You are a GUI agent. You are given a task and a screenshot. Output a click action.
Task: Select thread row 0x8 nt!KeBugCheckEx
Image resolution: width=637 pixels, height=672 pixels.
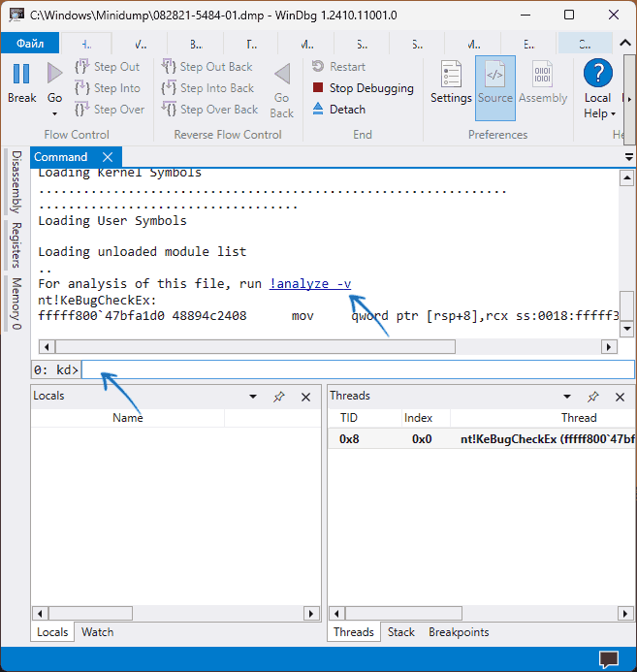tap(482, 439)
